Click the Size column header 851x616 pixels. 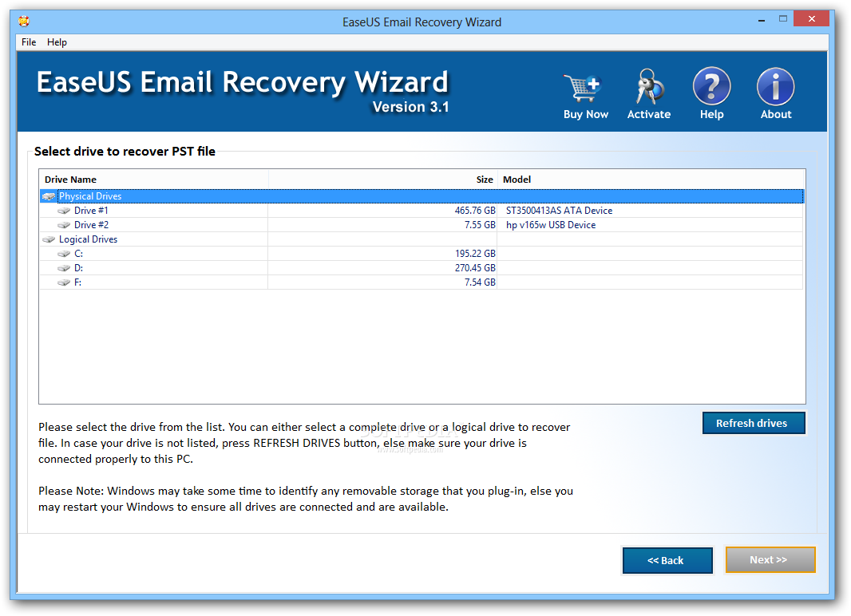(x=382, y=180)
